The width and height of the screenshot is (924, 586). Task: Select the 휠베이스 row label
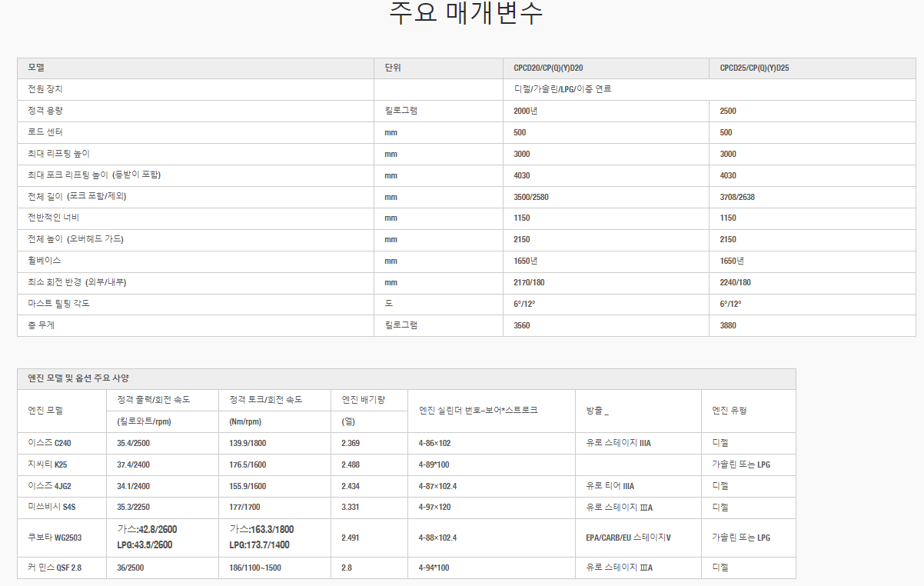point(45,261)
